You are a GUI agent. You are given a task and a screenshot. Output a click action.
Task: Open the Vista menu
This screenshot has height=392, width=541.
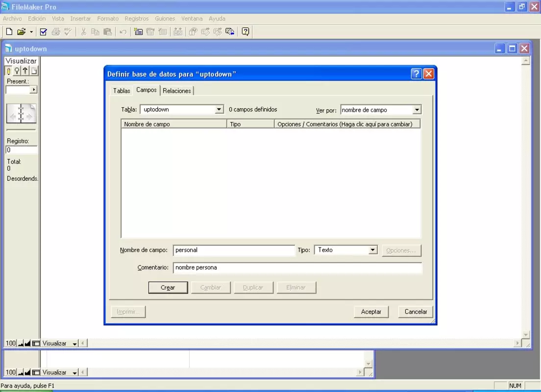pyautogui.click(x=58, y=19)
